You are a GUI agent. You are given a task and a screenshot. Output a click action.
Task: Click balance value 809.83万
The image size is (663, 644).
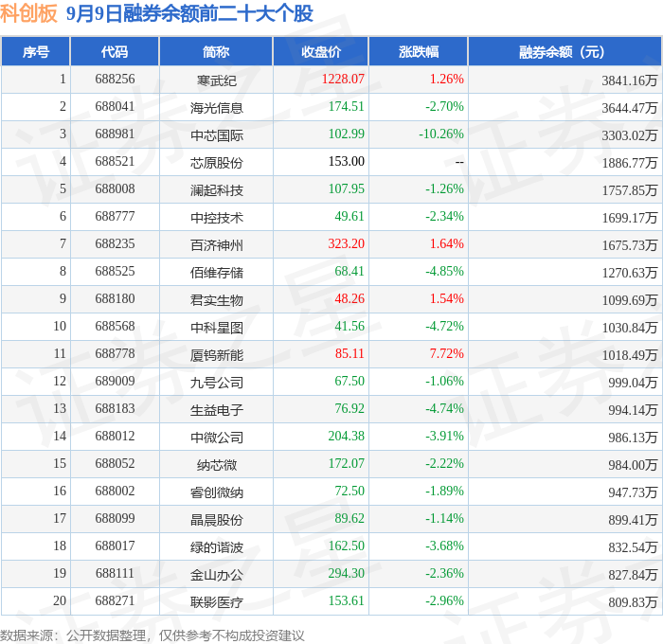tap(633, 602)
